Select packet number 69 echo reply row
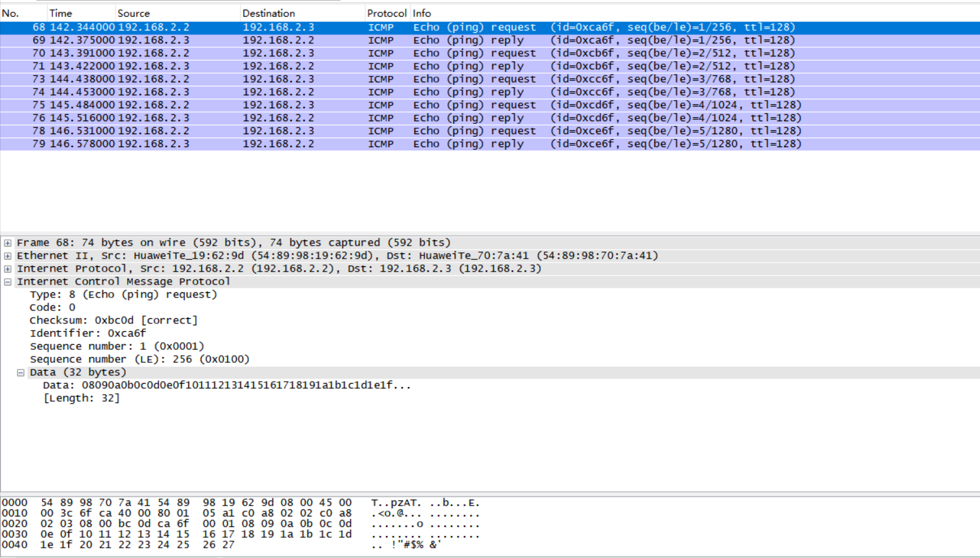Screen dimensions: 980x558 pos(490,40)
